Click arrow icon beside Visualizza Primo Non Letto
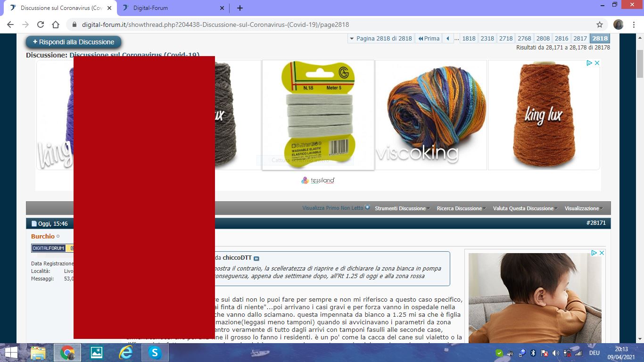Viewport: 644px width, 362px height. (367, 208)
